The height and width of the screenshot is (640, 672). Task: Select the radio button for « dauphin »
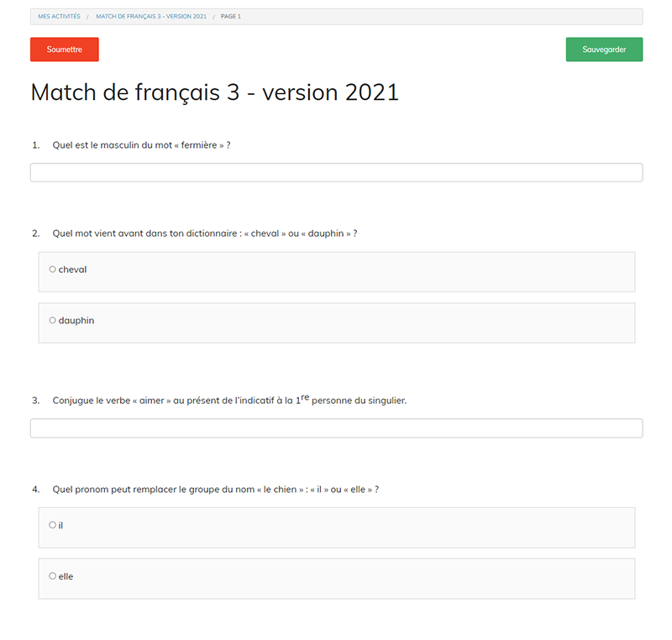[52, 320]
